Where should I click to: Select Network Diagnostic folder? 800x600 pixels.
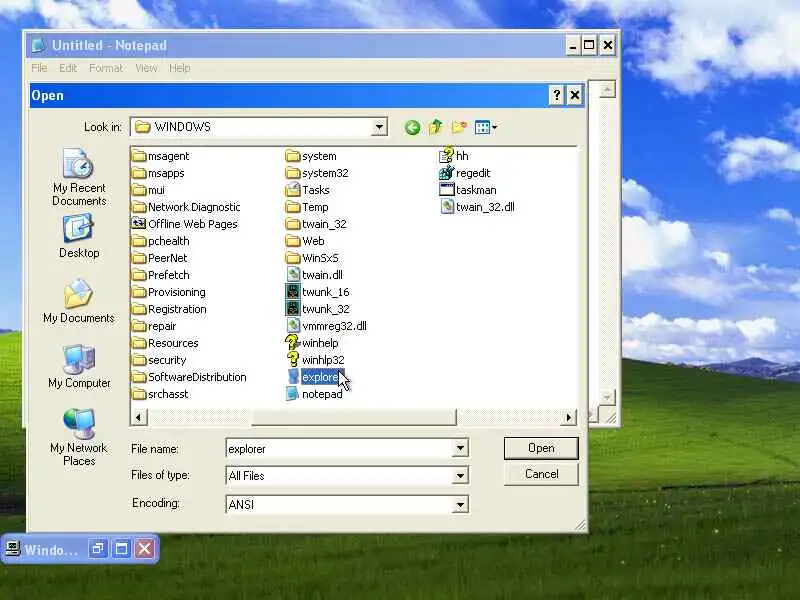point(186,207)
